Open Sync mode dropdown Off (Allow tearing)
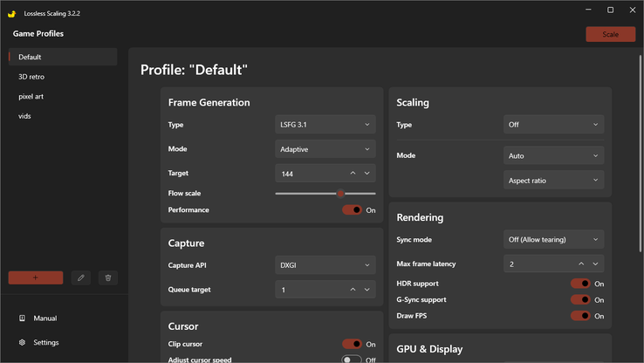This screenshot has width=644, height=363. point(553,239)
